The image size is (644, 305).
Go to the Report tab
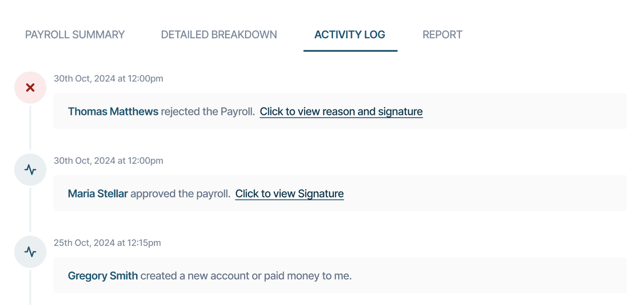pos(442,35)
